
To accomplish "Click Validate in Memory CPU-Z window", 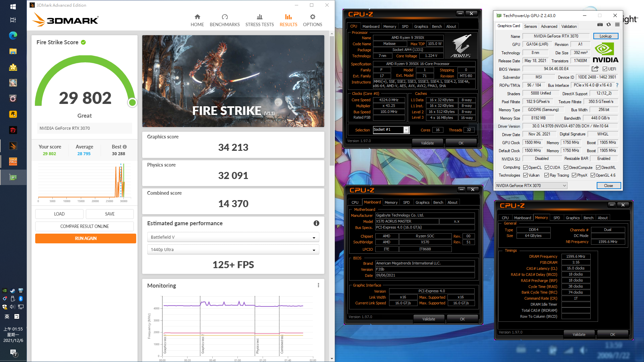I will [579, 335].
